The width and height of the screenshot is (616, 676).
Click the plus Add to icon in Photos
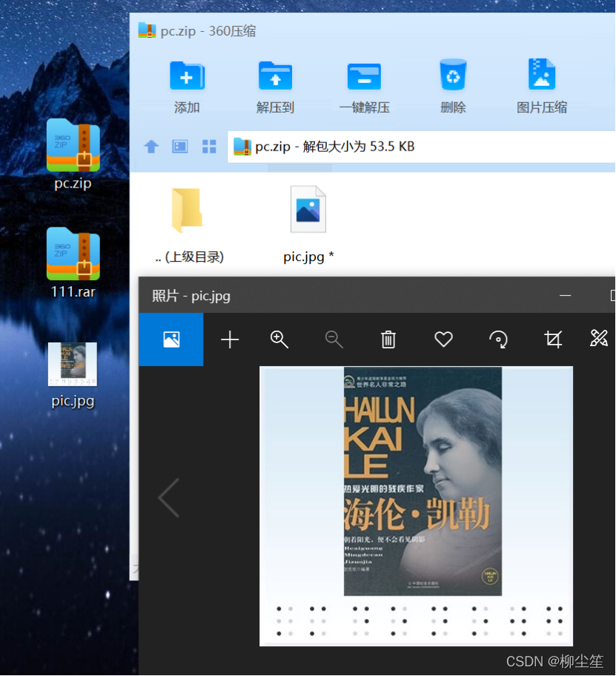tap(230, 339)
